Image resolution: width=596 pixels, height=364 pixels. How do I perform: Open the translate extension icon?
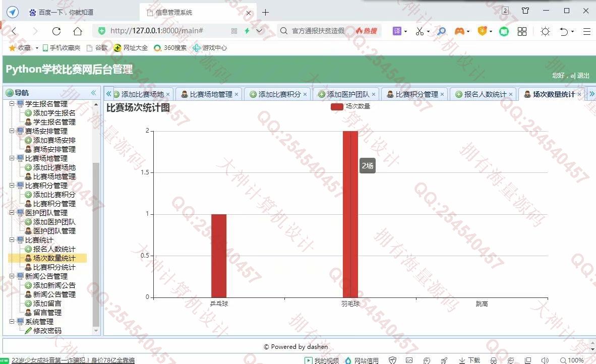[397, 31]
